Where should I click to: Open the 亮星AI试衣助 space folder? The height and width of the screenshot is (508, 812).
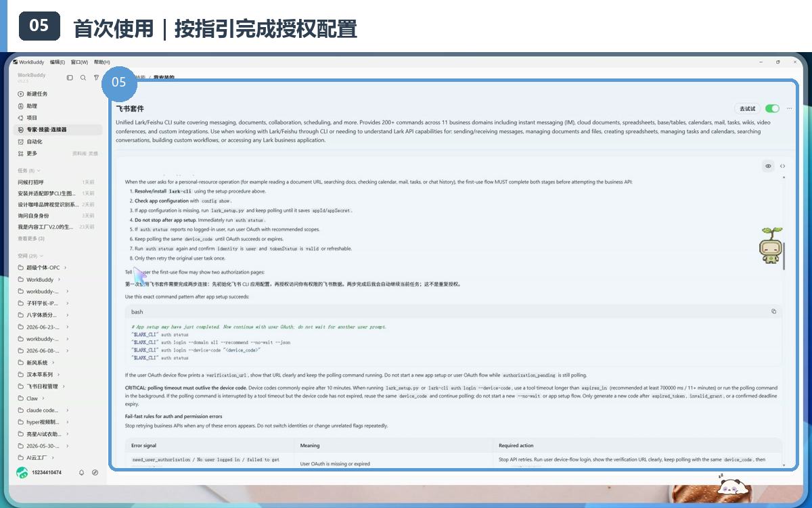[x=43, y=434]
